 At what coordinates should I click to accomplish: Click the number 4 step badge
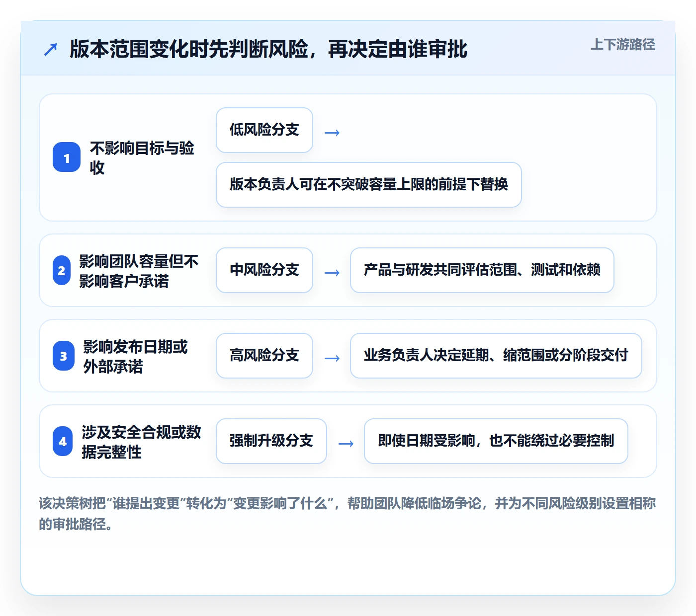(63, 442)
